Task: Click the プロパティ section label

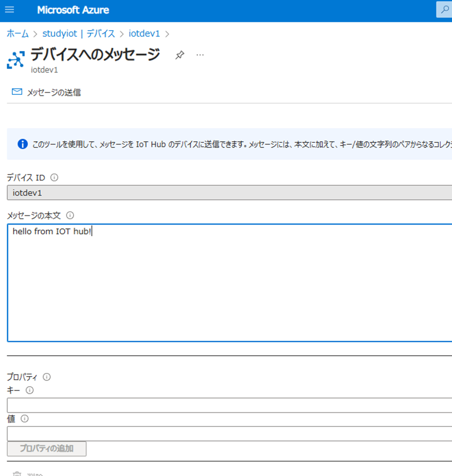Action: pyautogui.click(x=22, y=377)
